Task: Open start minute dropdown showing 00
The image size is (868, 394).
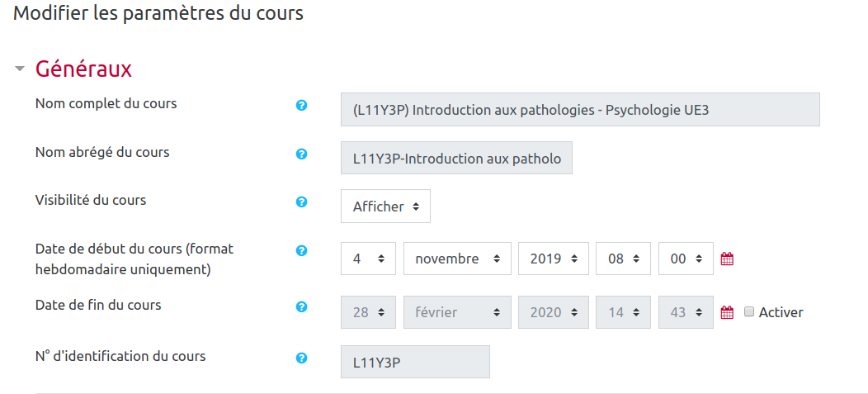Action: (x=686, y=259)
